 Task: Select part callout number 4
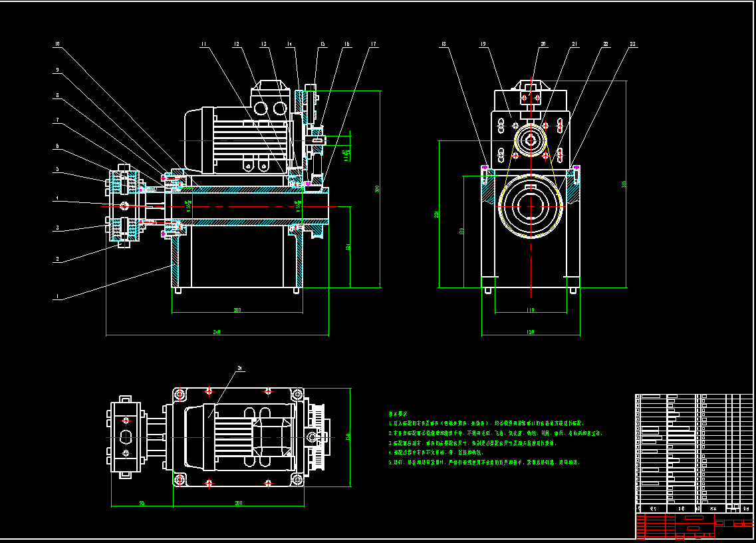[x=57, y=198]
